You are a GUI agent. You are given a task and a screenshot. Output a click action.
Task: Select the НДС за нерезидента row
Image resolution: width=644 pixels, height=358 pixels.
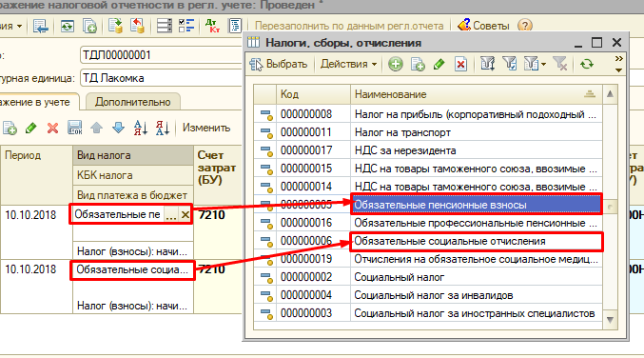(428, 150)
